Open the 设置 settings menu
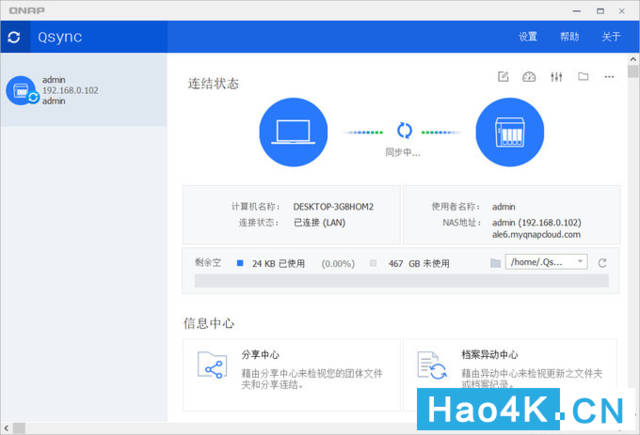This screenshot has height=435, width=640. pos(528,37)
